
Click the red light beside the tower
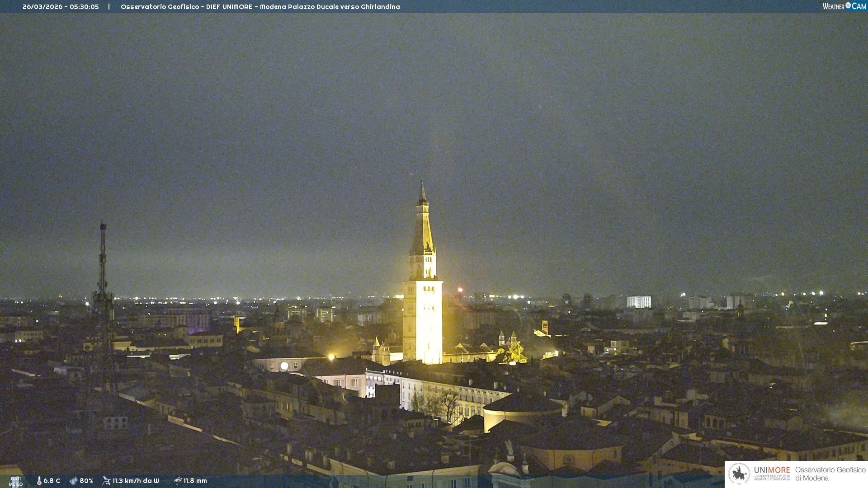click(460, 290)
